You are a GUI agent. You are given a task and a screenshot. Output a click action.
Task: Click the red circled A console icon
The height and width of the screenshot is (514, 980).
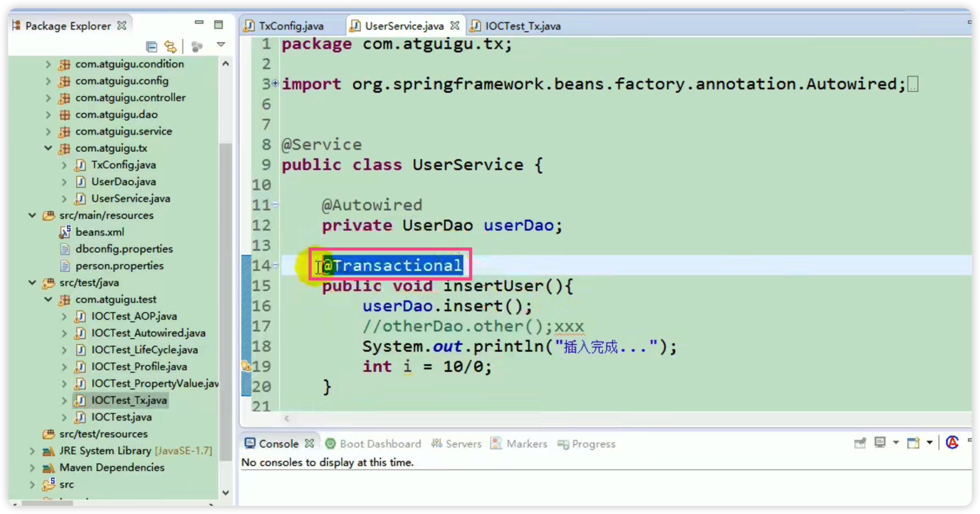pyautogui.click(x=952, y=443)
